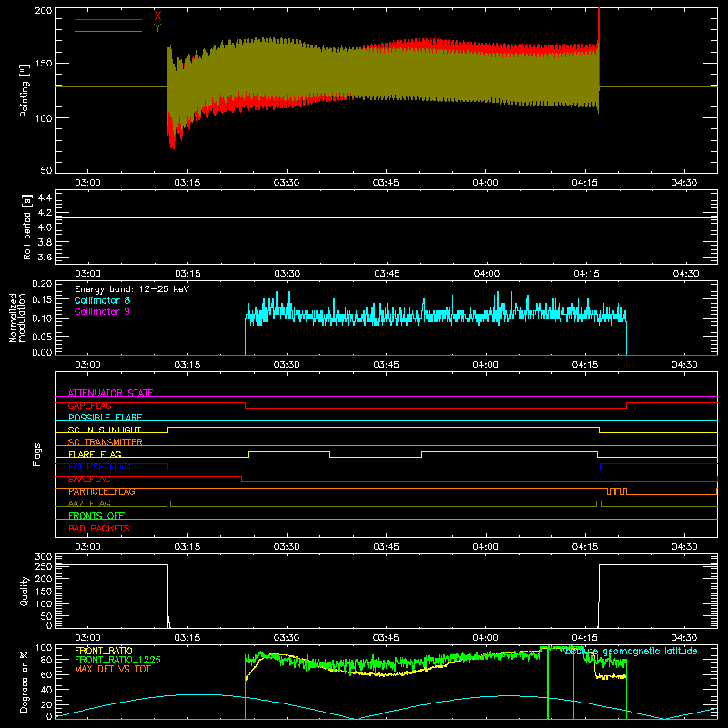Click the 0.05 tick on modulation axis
Image resolution: width=728 pixels, height=728 pixels.
coord(42,336)
